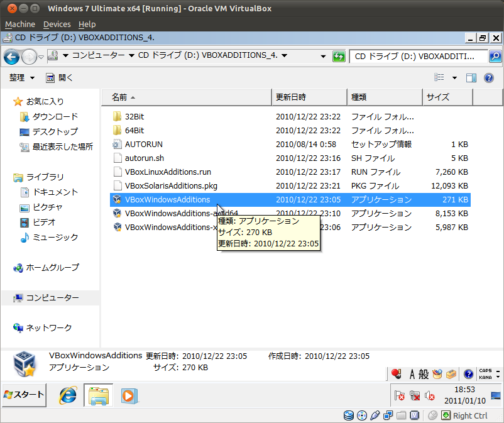The width and height of the screenshot is (504, 423).
Task: Click the search magnifier icon
Action: click(x=495, y=57)
